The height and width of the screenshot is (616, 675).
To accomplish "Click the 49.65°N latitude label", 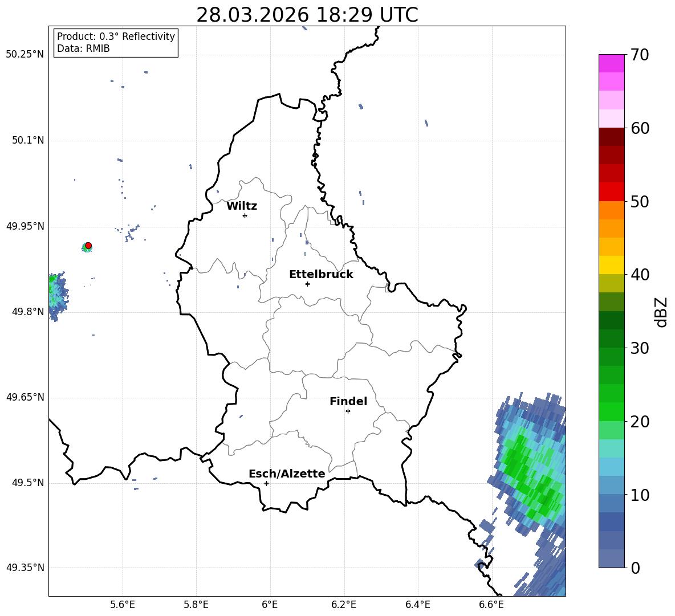I will pos(25,397).
